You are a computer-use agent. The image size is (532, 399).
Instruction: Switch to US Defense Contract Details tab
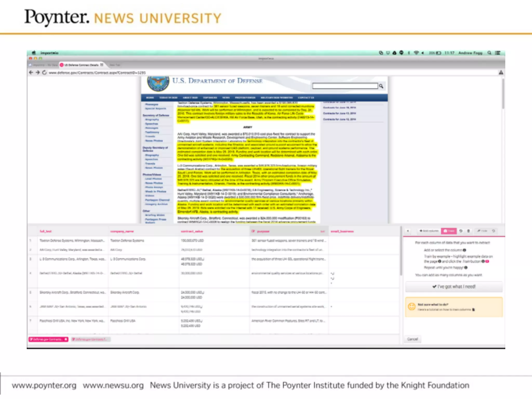81,65
